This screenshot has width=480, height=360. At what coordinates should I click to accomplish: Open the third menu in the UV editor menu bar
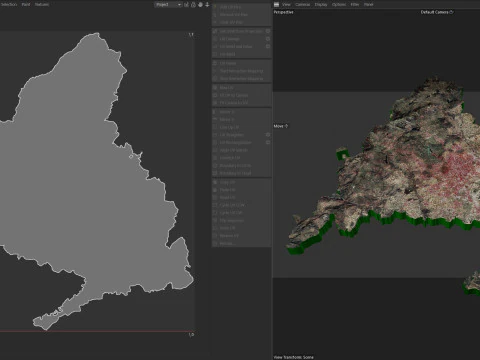[x=42, y=4]
